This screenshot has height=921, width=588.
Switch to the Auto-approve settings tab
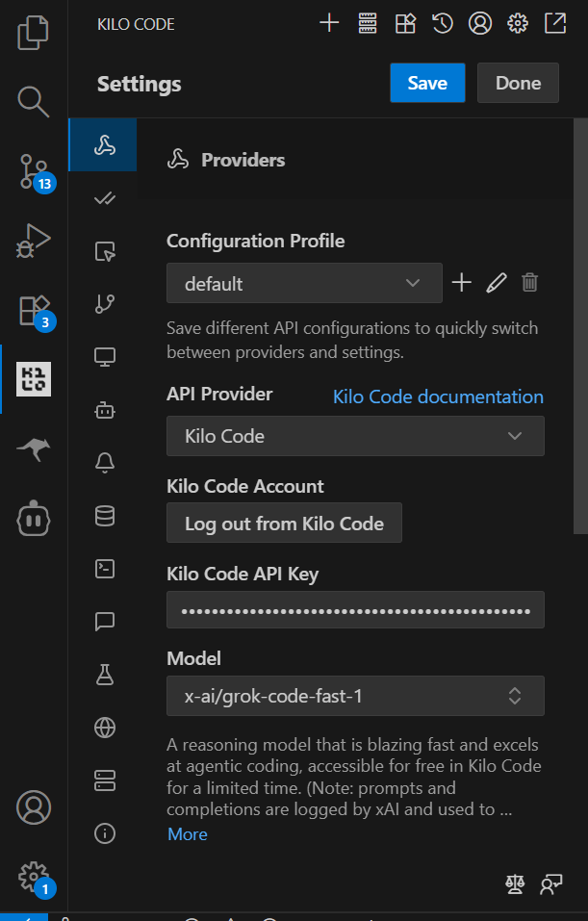(104, 198)
